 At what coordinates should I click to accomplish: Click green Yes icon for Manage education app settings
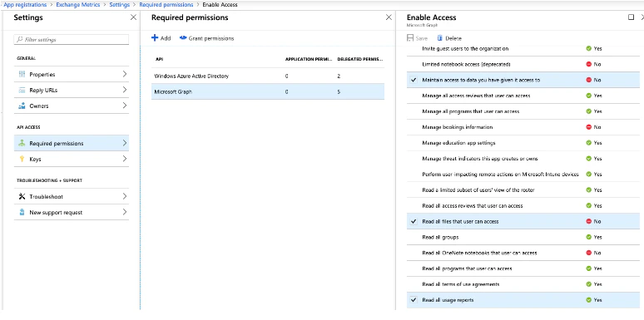point(588,143)
